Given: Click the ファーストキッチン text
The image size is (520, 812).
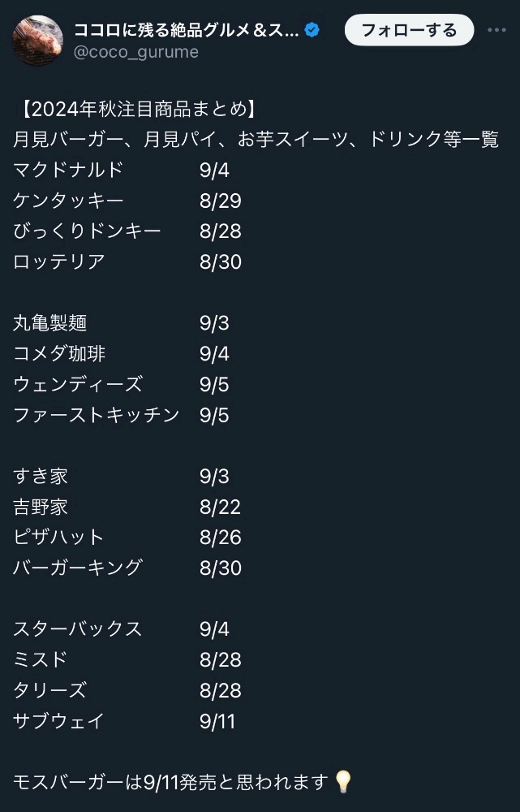Looking at the screenshot, I should coord(96,415).
